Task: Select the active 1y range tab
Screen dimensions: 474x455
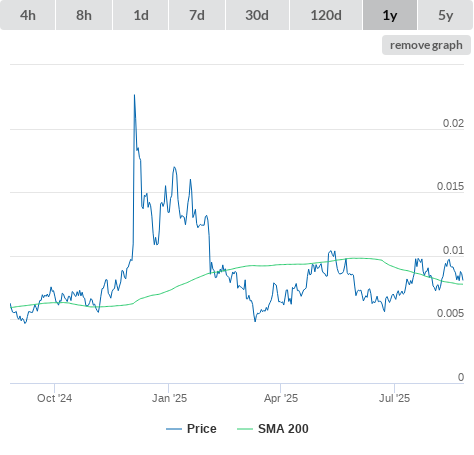Action: (390, 15)
